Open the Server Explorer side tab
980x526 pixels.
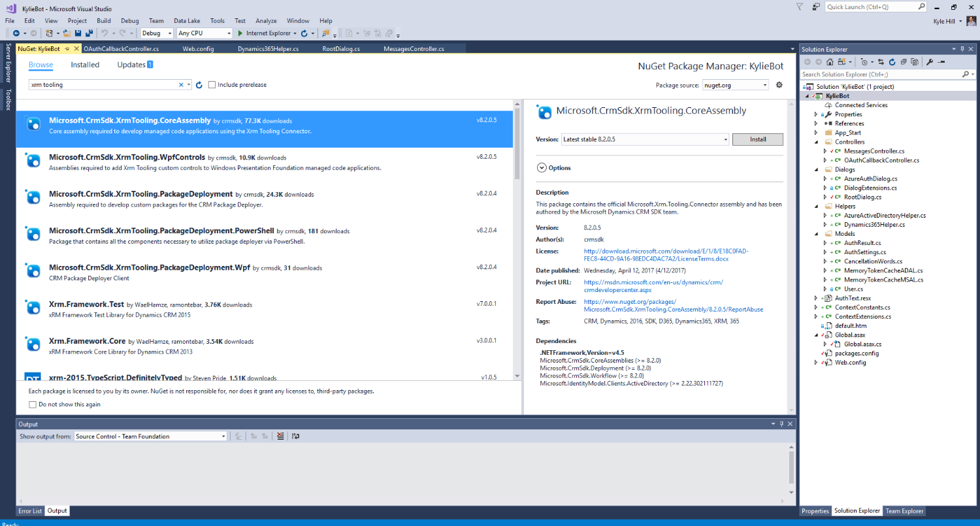(8, 63)
